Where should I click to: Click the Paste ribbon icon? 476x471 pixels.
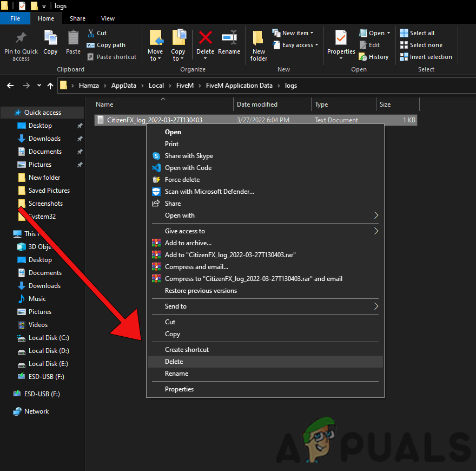coord(73,38)
